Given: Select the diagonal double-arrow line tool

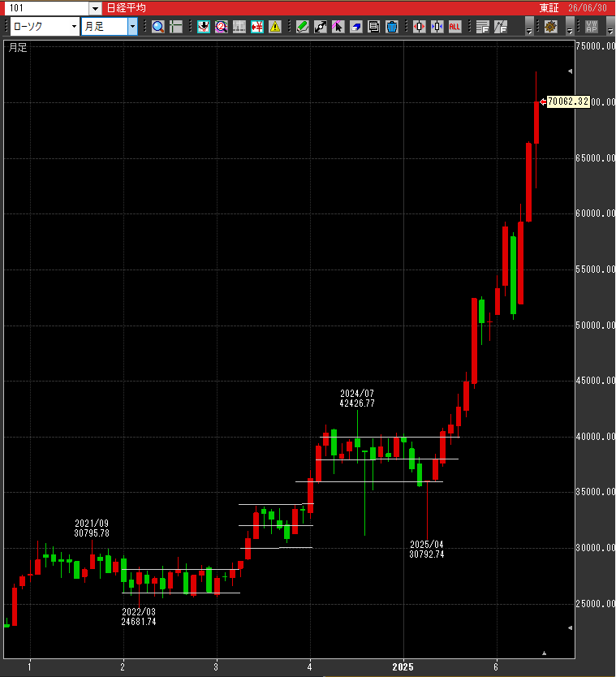Looking at the screenshot, I should tap(321, 27).
